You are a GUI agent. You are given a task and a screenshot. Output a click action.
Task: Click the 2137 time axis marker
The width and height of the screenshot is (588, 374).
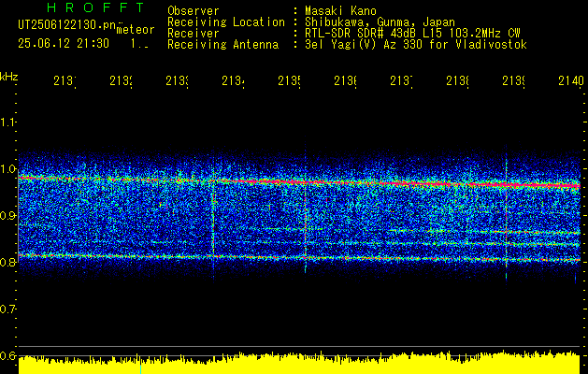click(x=401, y=80)
